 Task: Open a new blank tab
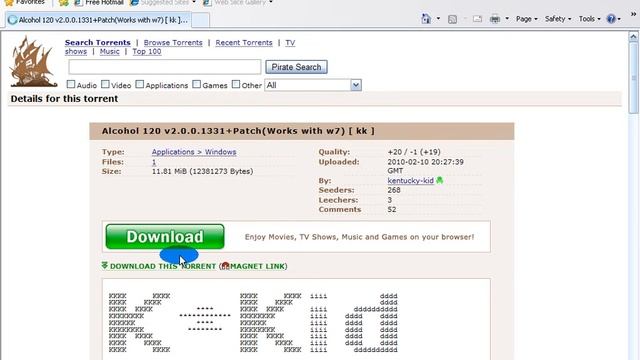pyautogui.click(x=200, y=20)
